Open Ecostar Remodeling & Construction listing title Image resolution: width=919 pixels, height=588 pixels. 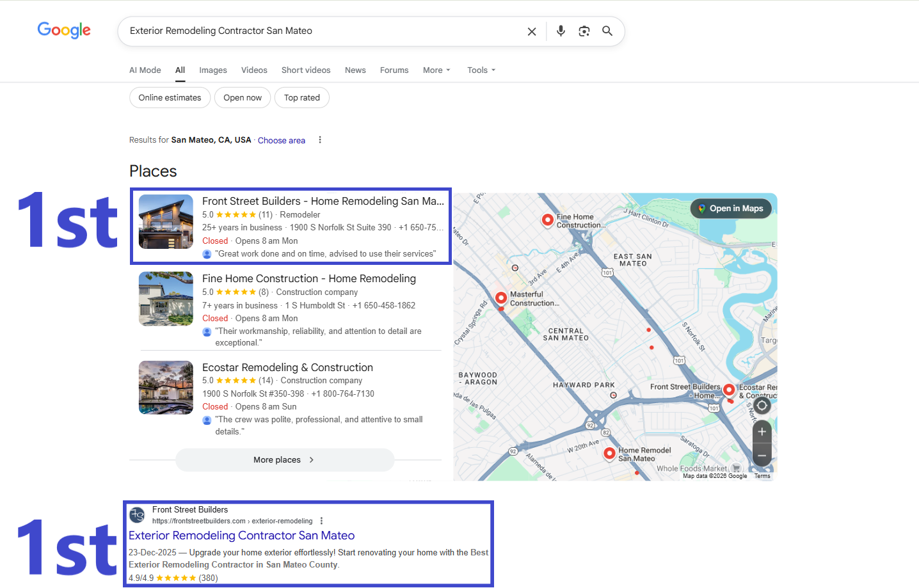[x=287, y=367]
